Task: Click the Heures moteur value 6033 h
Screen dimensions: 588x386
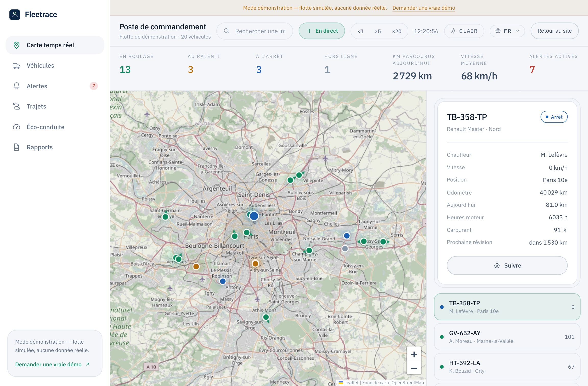Action: (558, 217)
